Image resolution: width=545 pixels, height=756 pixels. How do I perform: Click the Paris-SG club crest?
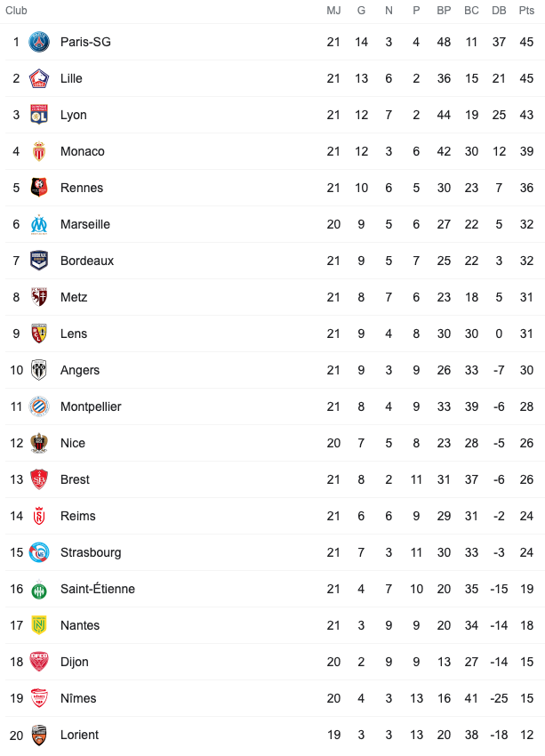point(39,42)
